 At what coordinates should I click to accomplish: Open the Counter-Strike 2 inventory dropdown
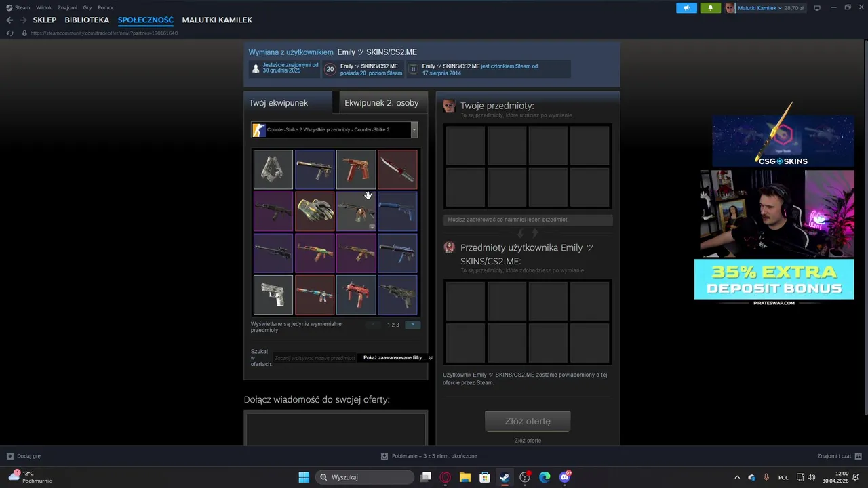point(334,130)
